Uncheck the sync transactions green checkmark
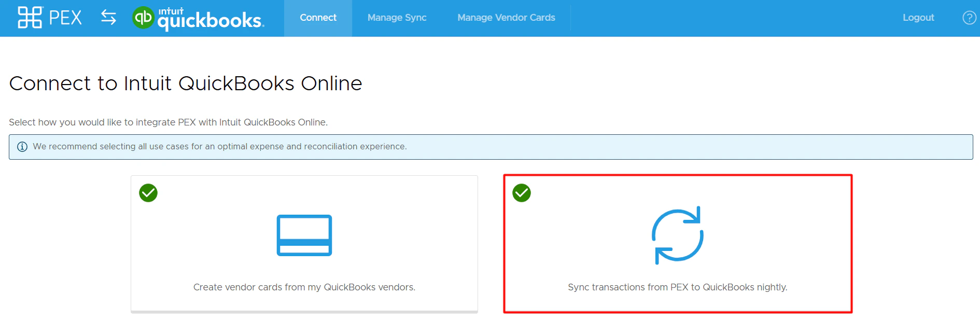Viewport: 980px width, 322px height. point(522,193)
